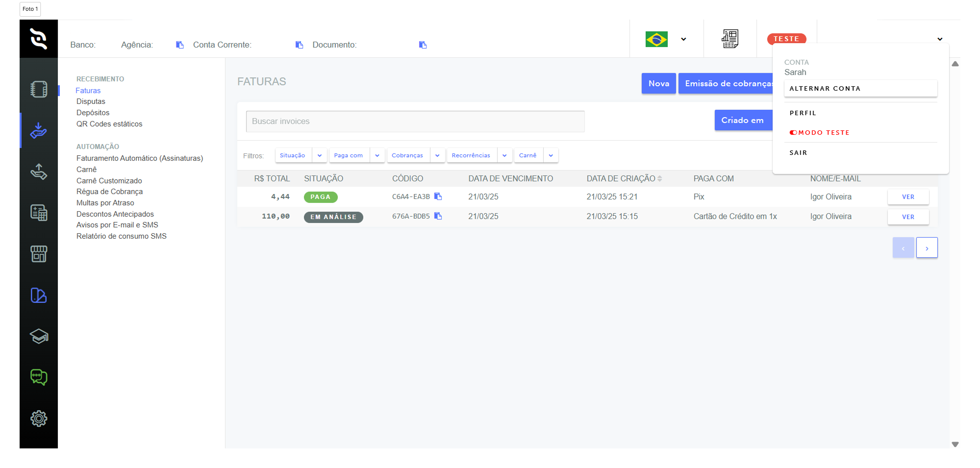Viewport: 980px width, 468px height.
Task: Open the settings gear in the sidebar
Action: (x=39, y=419)
